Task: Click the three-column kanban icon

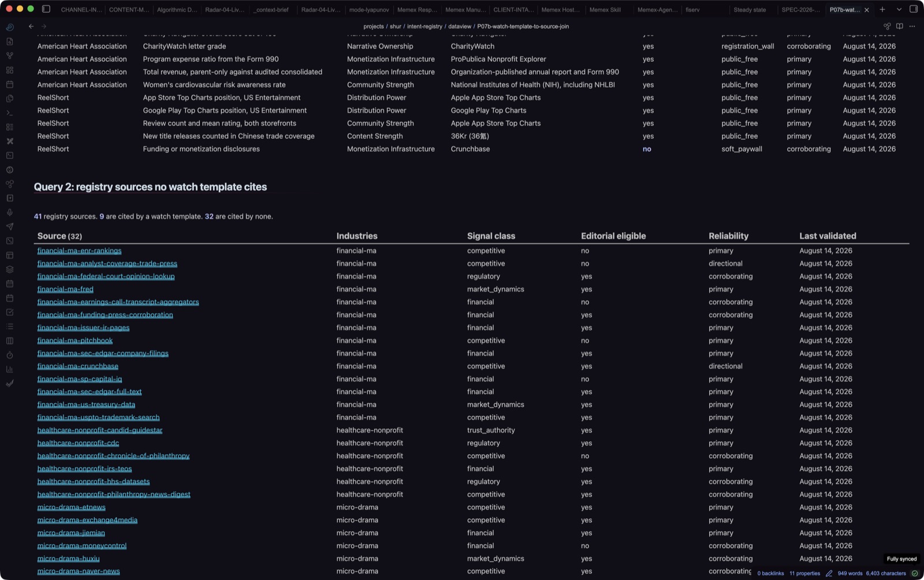Action: point(10,341)
